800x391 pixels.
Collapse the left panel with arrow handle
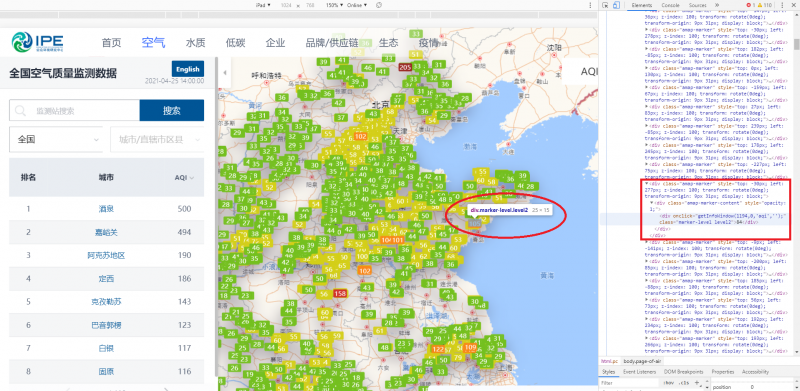(225, 72)
